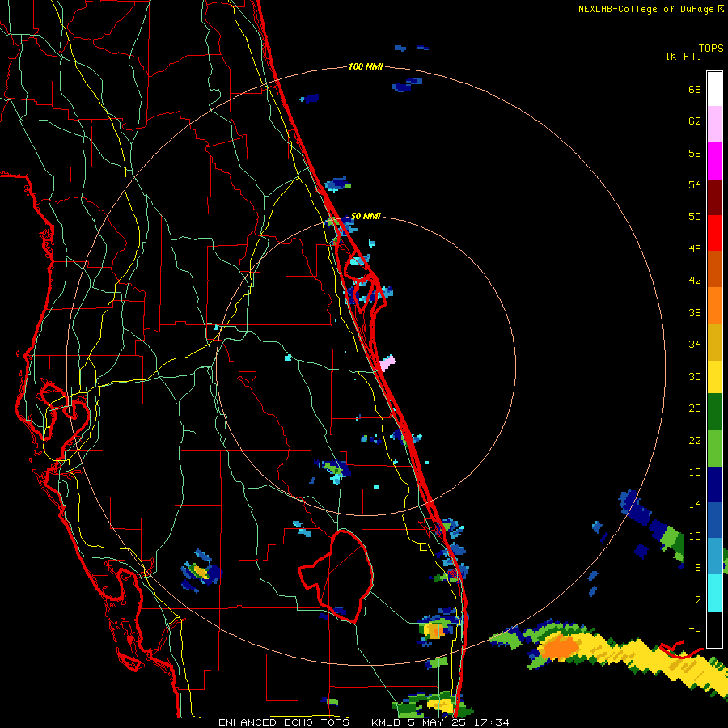
Task: Click the legend value 50
Action: 695,217
